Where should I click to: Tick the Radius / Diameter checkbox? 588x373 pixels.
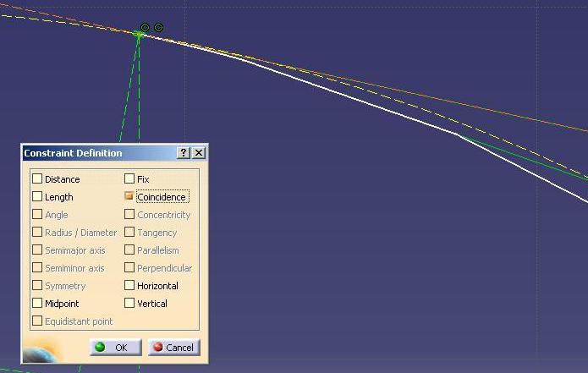point(37,232)
